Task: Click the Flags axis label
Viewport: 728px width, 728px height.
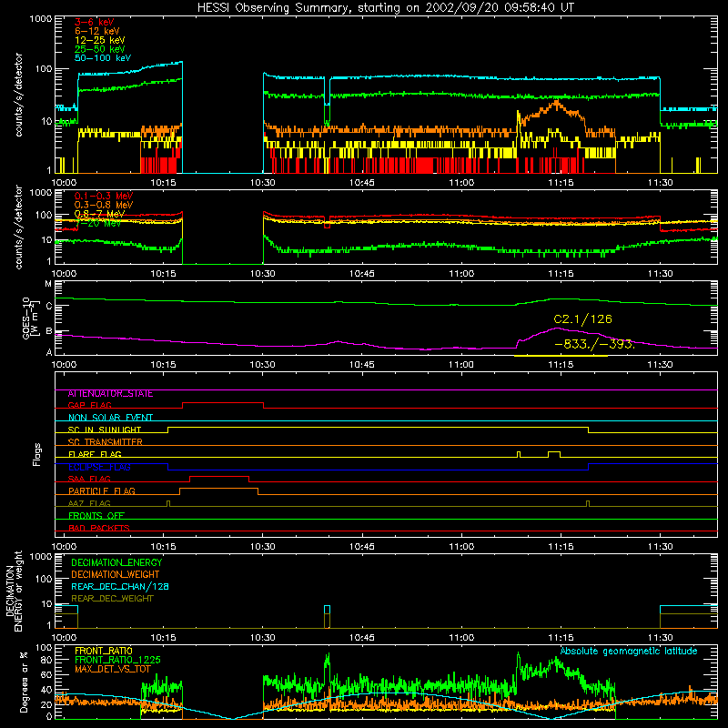Action: click(37, 454)
